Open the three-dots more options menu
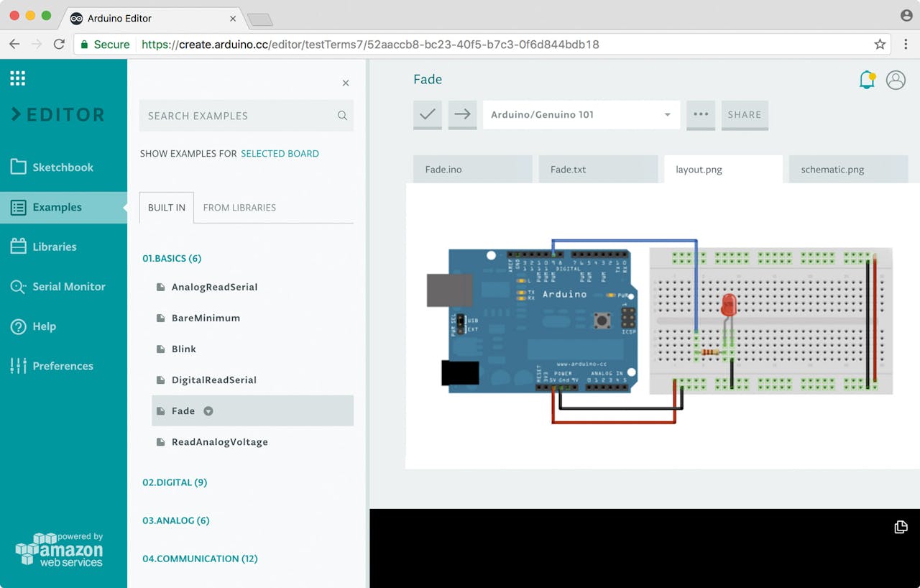920x588 pixels. (701, 114)
